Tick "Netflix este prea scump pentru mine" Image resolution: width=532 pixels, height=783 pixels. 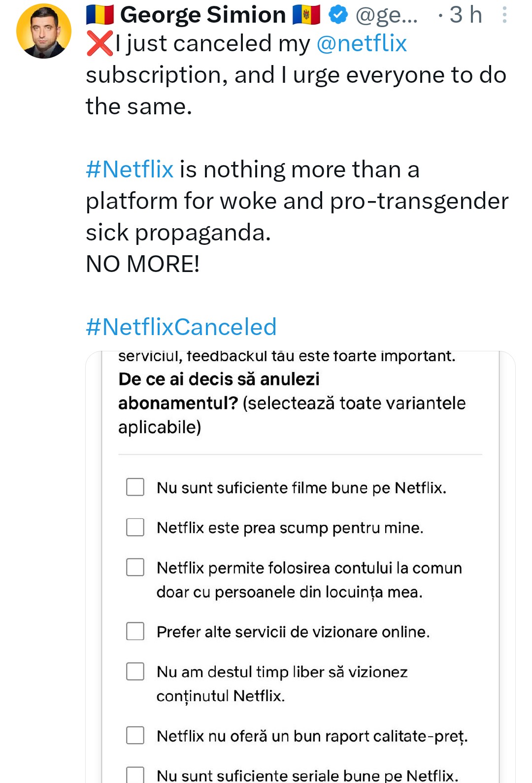pos(135,527)
